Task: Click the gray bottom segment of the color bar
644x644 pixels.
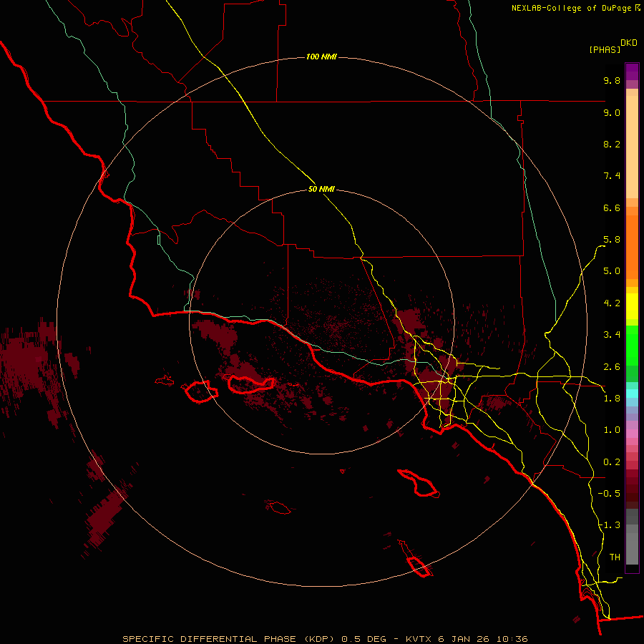Action: 632,549
